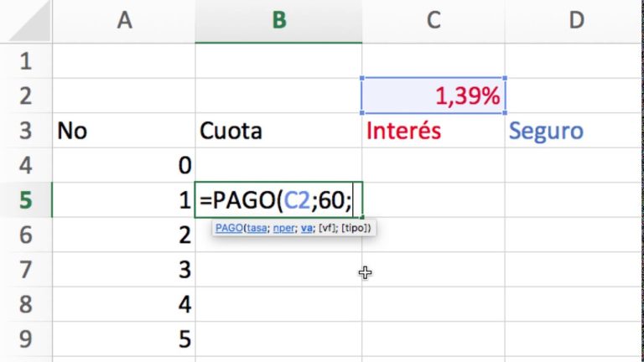Select cell C2 containing 1,39%

(434, 96)
